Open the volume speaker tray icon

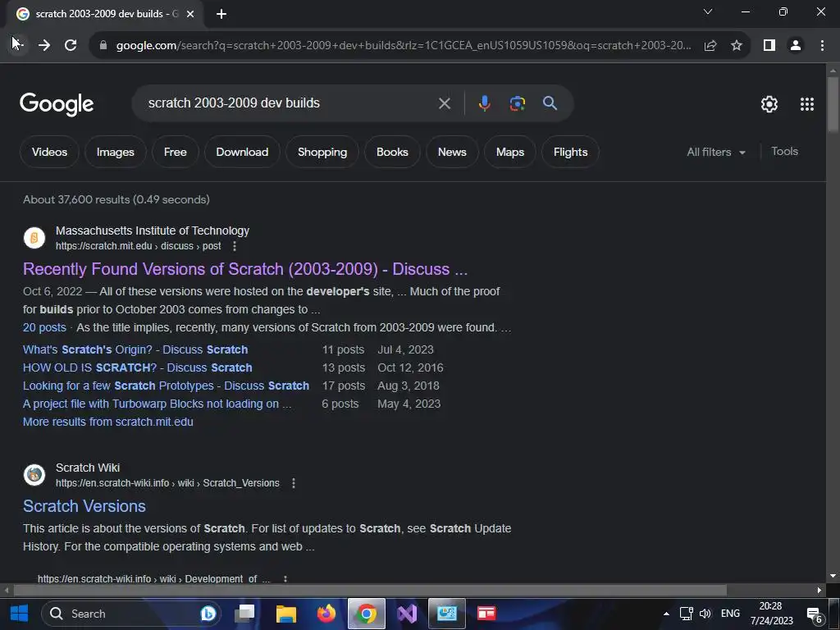pos(705,614)
